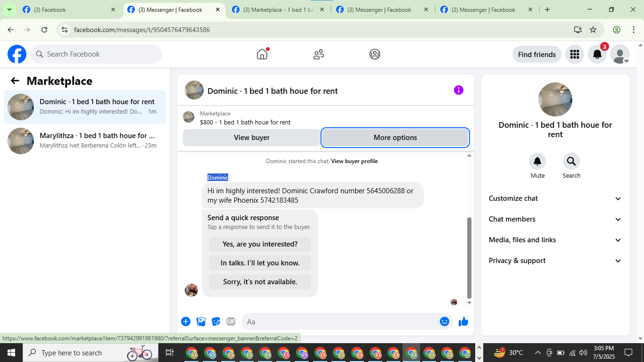Open the Windows Start button
644x362 pixels.
(11, 353)
